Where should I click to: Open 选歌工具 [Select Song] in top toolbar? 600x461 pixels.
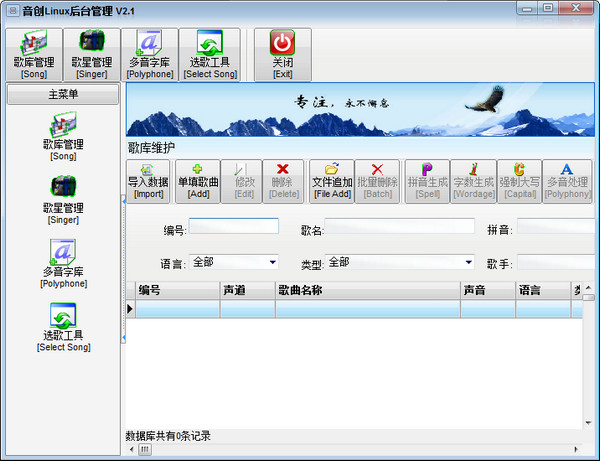click(210, 54)
